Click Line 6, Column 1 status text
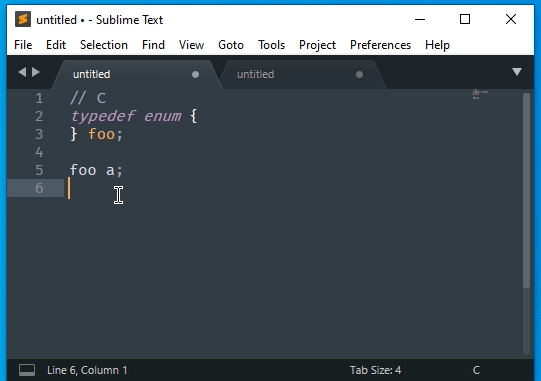Screen dimensions: 541x381 87,370
